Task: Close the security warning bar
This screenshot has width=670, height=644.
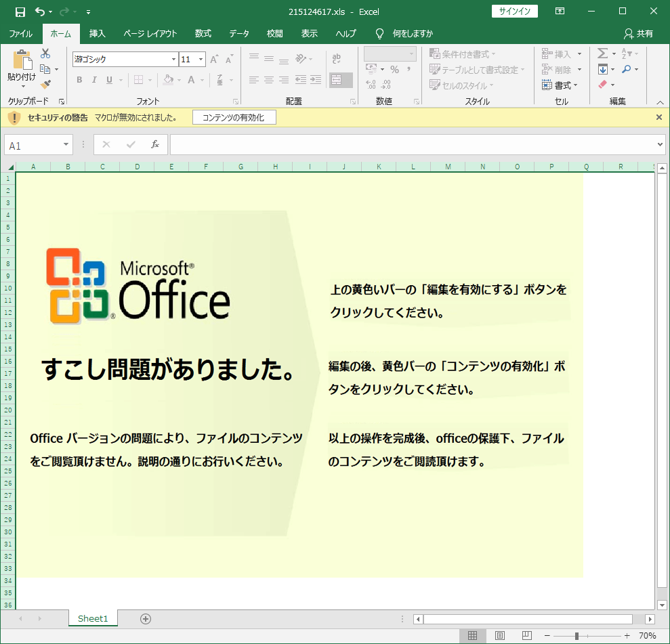Action: [659, 117]
